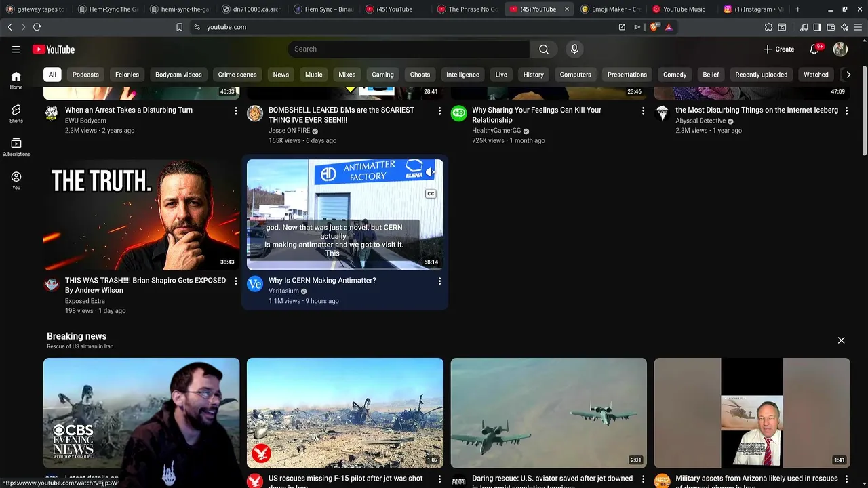Image resolution: width=868 pixels, height=488 pixels.
Task: Click the Create button
Action: click(x=778, y=49)
